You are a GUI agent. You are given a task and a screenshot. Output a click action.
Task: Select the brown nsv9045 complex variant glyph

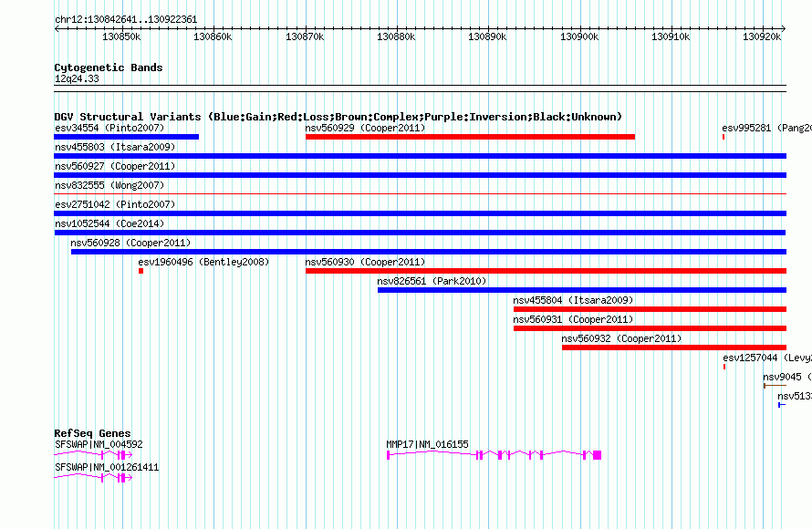pos(775,386)
